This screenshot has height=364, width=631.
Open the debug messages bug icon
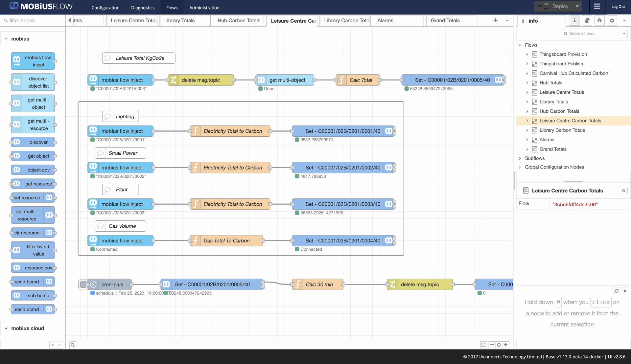tap(599, 20)
